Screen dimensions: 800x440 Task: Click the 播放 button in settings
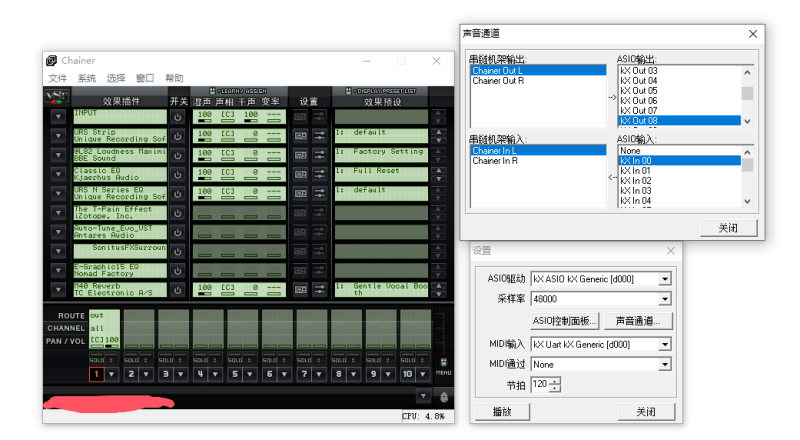[502, 411]
